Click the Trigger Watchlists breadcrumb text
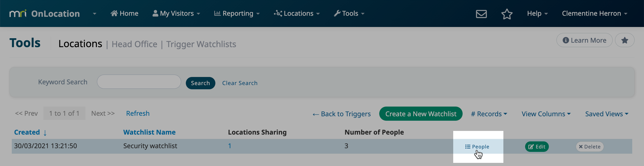 (x=201, y=44)
